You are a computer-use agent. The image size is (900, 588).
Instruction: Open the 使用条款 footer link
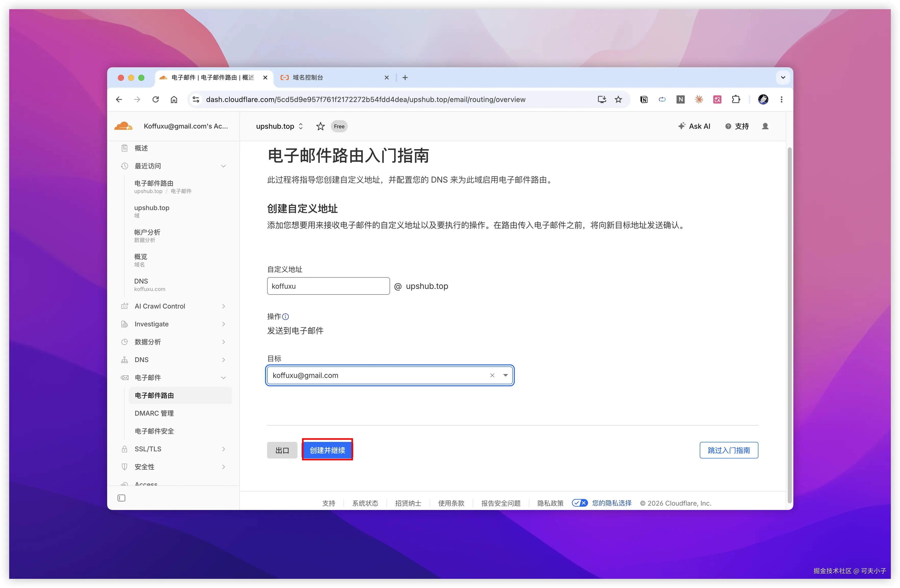tap(451, 503)
